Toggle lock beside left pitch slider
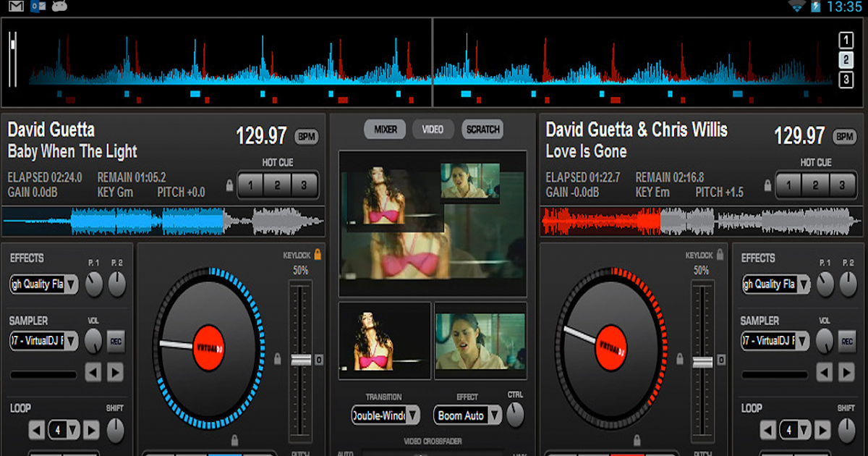Image resolution: width=868 pixels, height=456 pixels. point(278,359)
